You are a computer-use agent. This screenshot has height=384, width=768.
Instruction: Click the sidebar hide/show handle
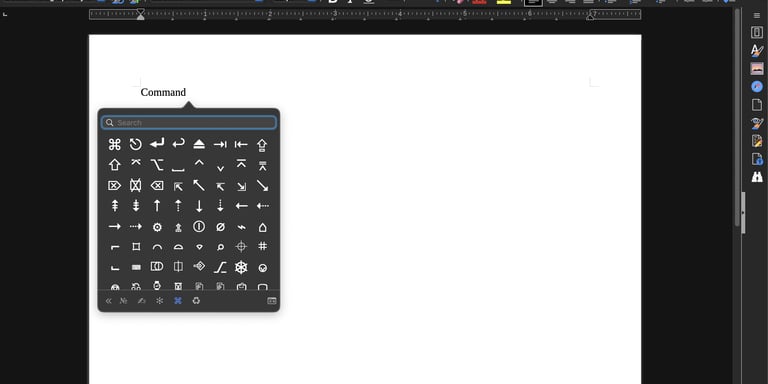click(743, 213)
